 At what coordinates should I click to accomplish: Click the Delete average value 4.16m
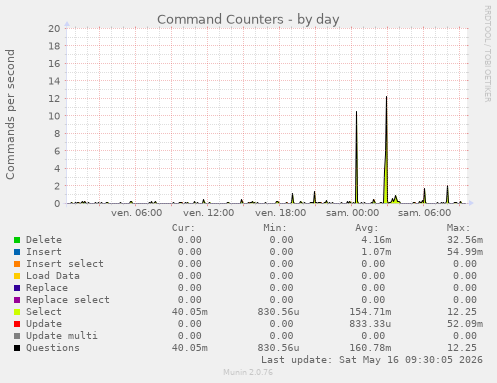(x=376, y=240)
